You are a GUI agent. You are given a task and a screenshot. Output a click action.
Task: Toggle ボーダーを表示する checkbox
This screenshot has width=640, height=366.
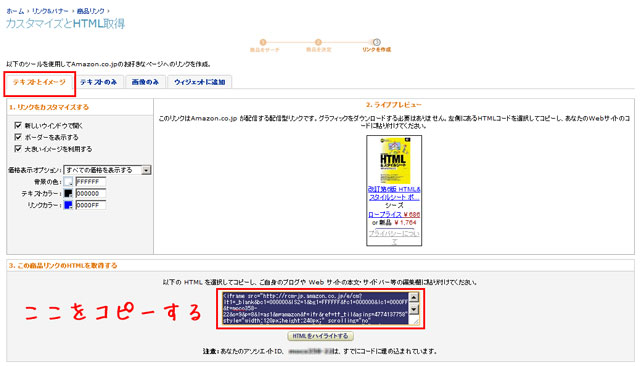(18, 137)
